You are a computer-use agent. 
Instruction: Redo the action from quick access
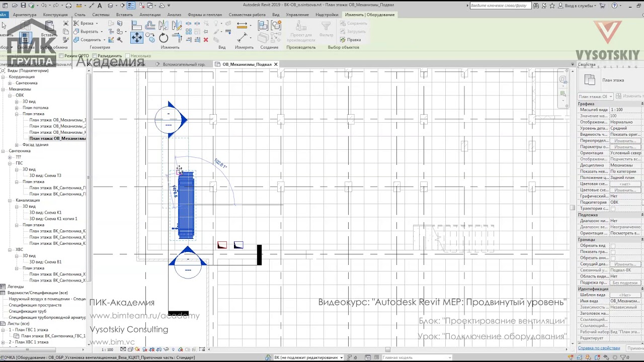(56, 5)
